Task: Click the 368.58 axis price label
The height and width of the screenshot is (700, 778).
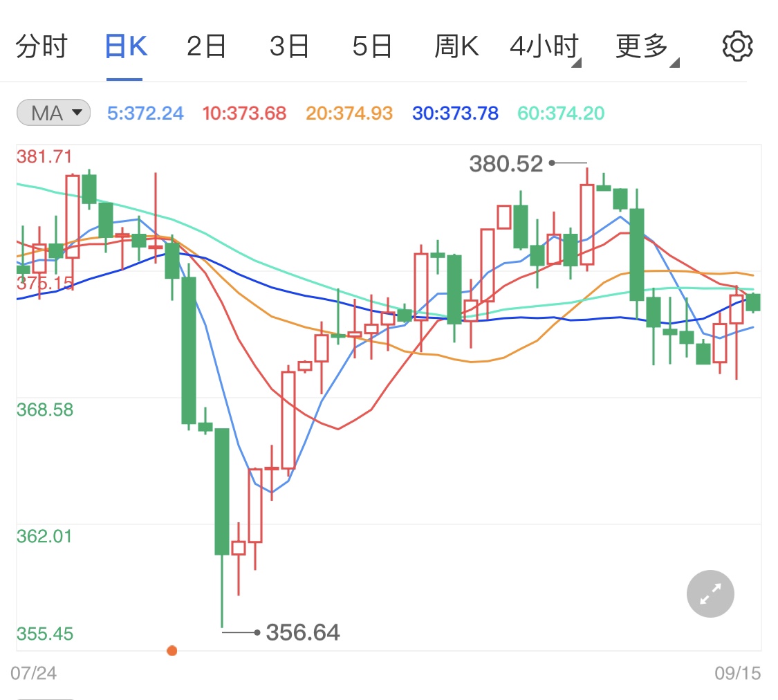Action: coord(45,409)
